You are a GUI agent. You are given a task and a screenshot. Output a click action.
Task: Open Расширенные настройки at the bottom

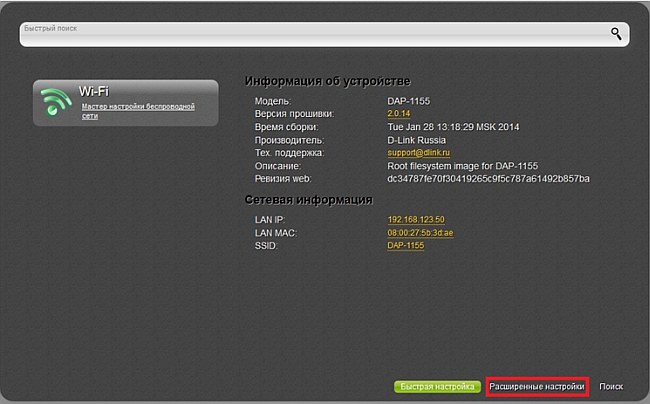pyautogui.click(x=536, y=385)
